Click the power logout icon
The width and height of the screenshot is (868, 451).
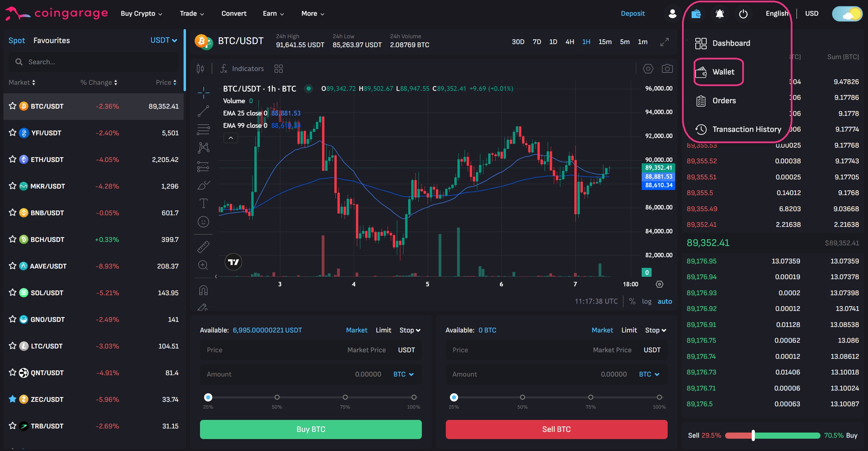[x=743, y=14]
